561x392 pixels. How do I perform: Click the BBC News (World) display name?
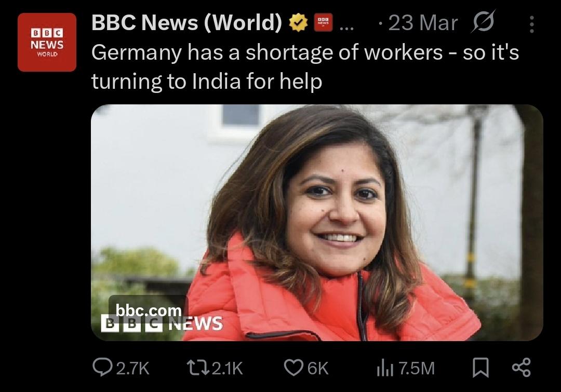coord(187,22)
